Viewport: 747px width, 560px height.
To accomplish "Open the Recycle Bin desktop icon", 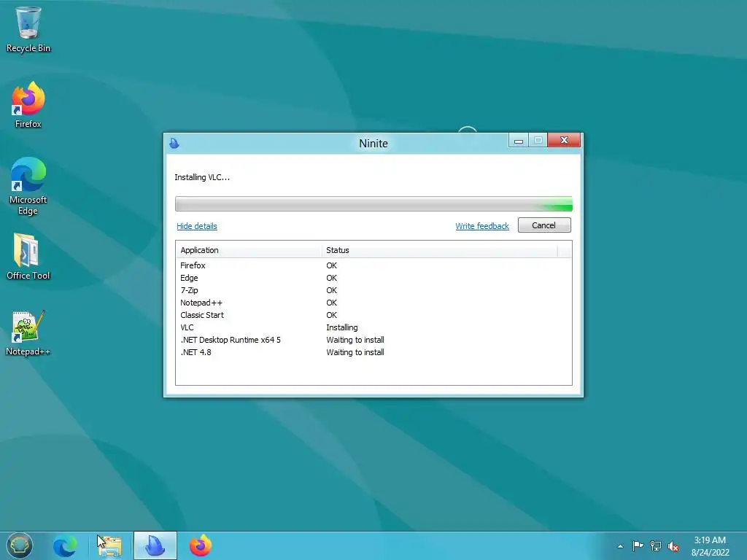I will 28,29.
